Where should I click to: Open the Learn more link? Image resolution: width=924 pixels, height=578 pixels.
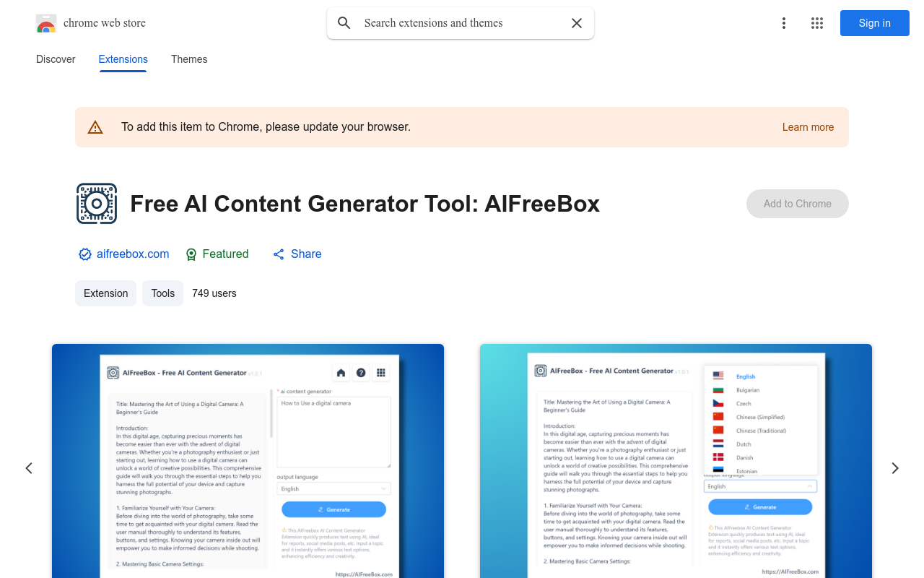pyautogui.click(x=808, y=127)
